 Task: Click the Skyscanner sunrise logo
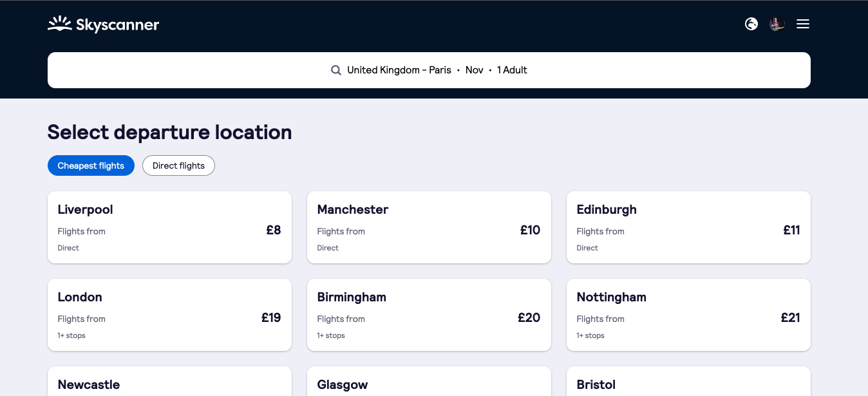59,24
